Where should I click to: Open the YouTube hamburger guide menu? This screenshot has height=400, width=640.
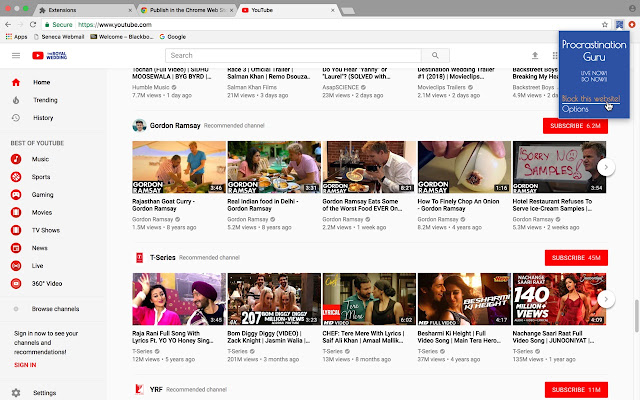coord(16,55)
